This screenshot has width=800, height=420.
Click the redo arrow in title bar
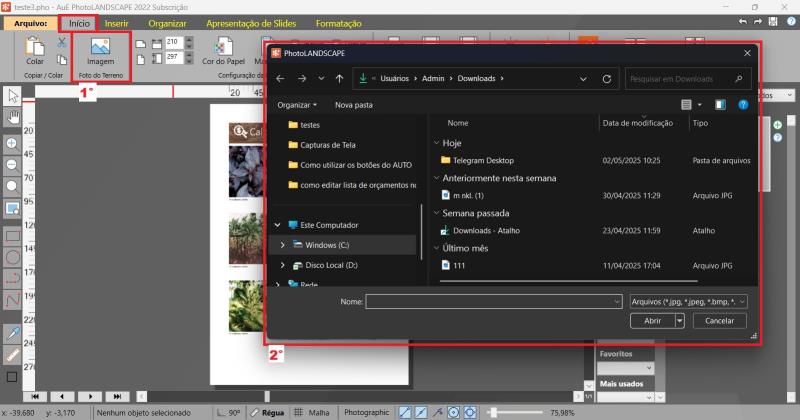click(758, 21)
